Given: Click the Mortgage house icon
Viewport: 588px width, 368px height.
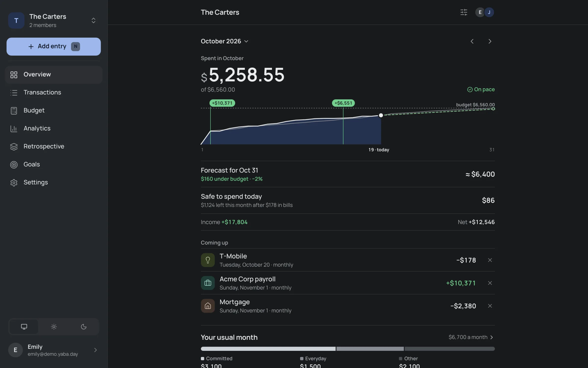Looking at the screenshot, I should tap(208, 306).
